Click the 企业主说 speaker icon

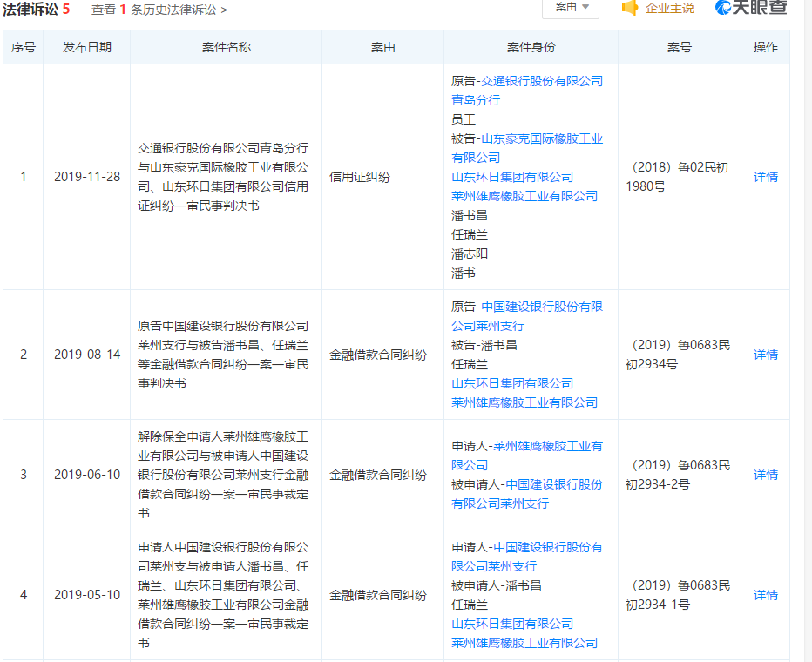tap(630, 8)
